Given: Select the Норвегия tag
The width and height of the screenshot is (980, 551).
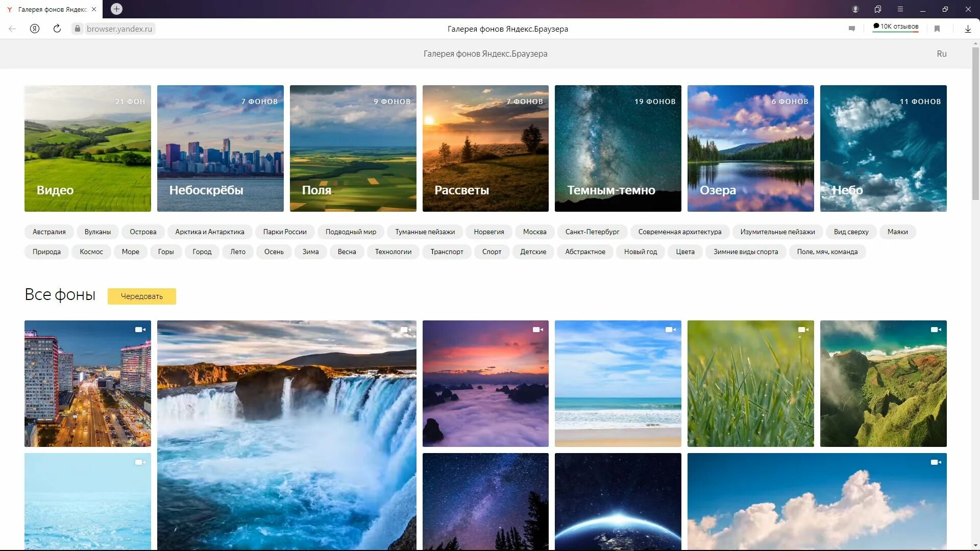Looking at the screenshot, I should point(488,232).
